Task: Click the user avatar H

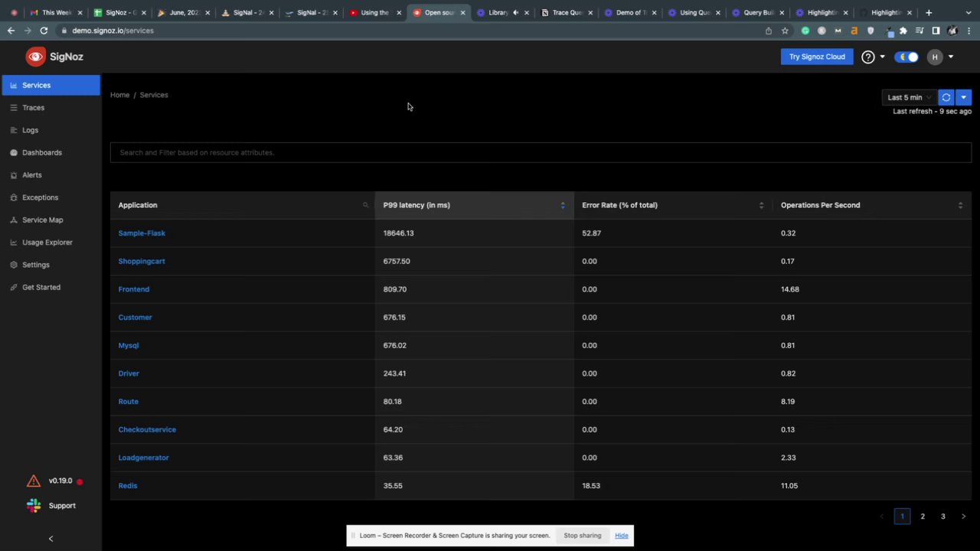Action: 935,57
